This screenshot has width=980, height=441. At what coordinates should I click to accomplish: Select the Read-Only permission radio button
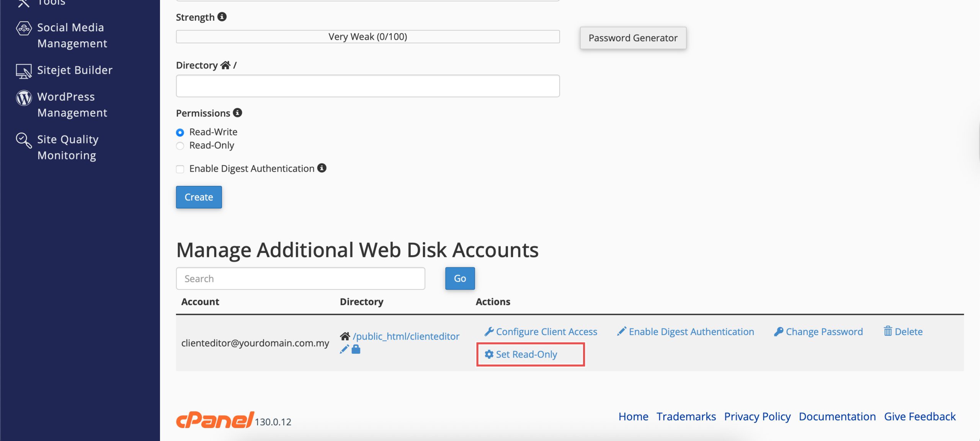pos(180,146)
